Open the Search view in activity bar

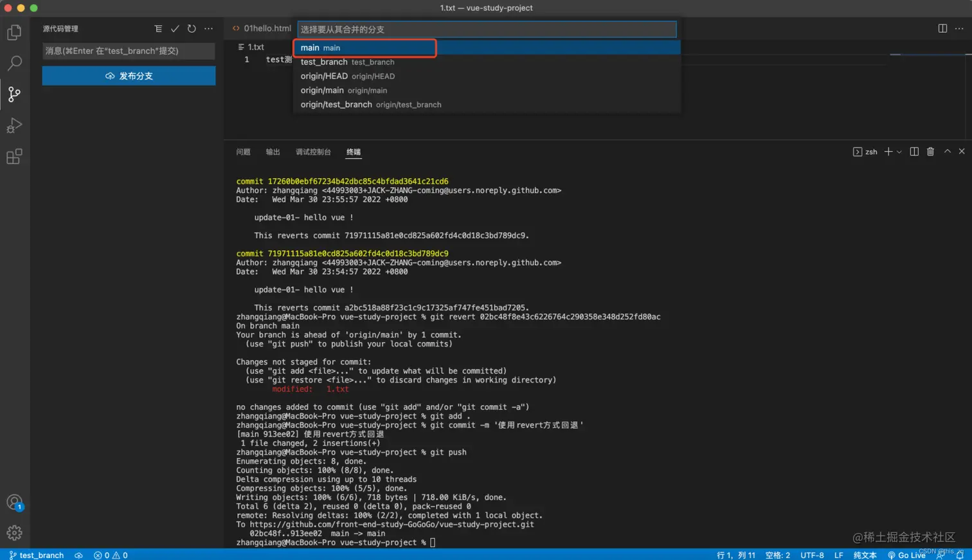[x=14, y=63]
